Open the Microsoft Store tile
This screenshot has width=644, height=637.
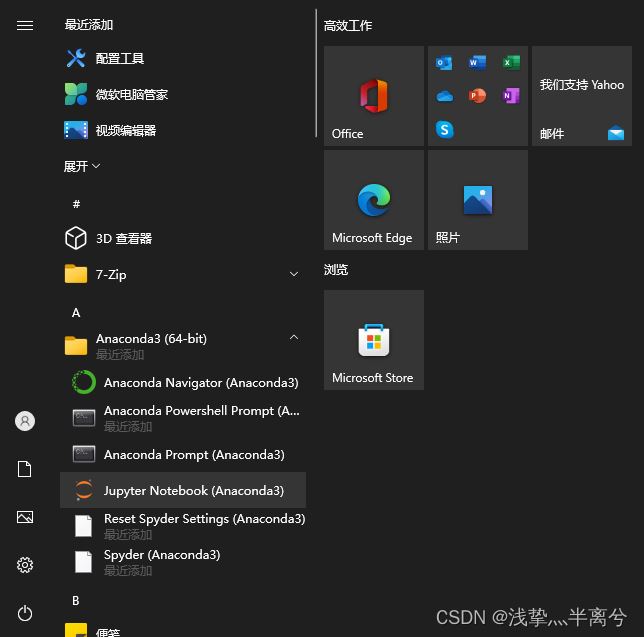[374, 340]
